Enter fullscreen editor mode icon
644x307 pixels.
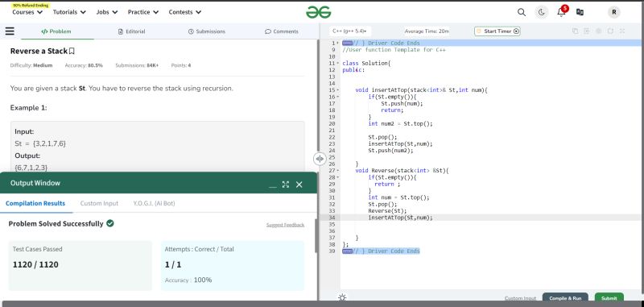622,31
